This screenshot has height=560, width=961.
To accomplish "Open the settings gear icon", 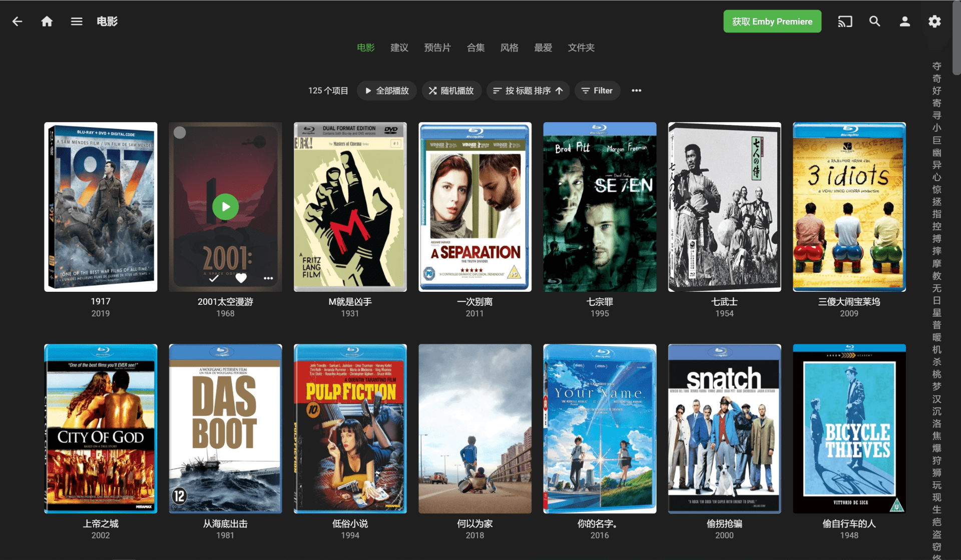I will (934, 22).
